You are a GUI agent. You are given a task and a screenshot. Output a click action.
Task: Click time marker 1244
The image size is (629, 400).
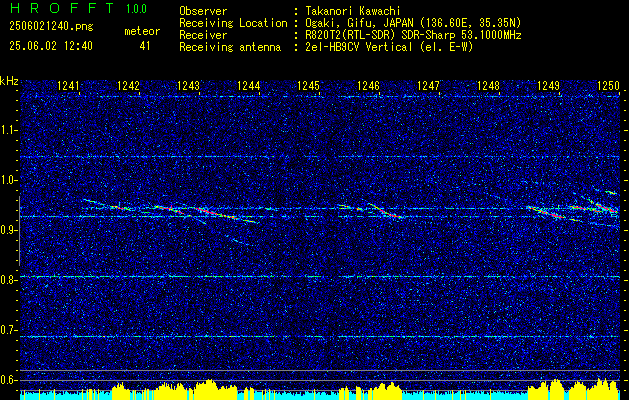pyautogui.click(x=249, y=86)
